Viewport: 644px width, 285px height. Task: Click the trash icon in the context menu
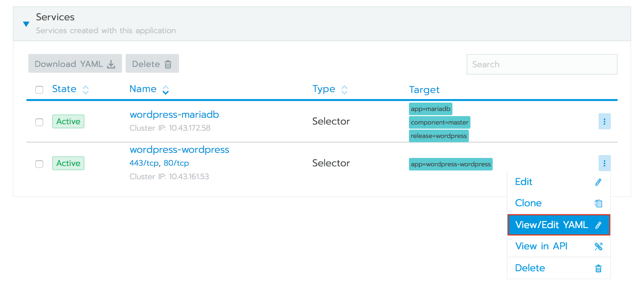pyautogui.click(x=598, y=269)
